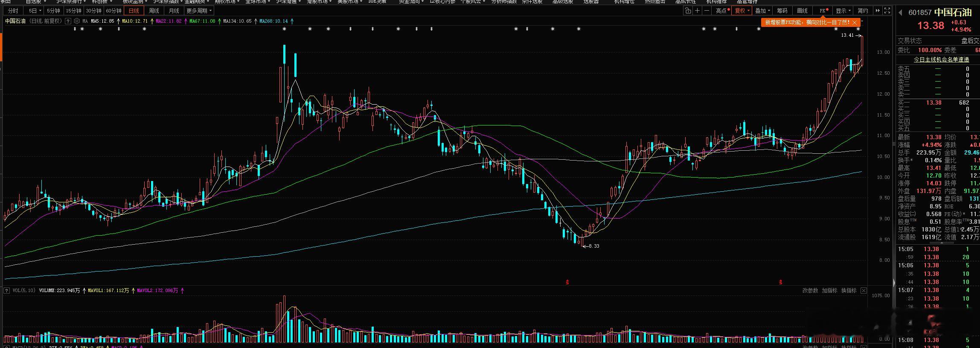Open 今日主线机会名单速递 link
The width and height of the screenshot is (980, 348).
941,60
